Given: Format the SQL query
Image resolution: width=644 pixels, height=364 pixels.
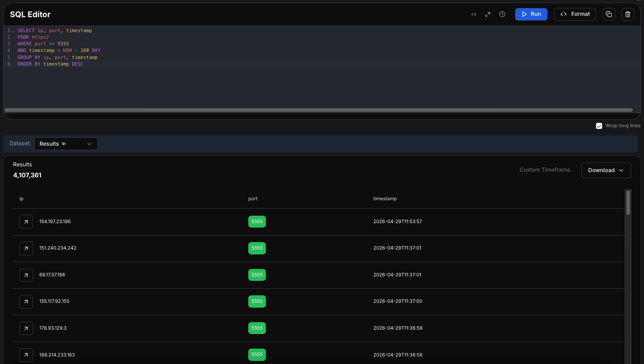Looking at the screenshot, I should (x=574, y=14).
